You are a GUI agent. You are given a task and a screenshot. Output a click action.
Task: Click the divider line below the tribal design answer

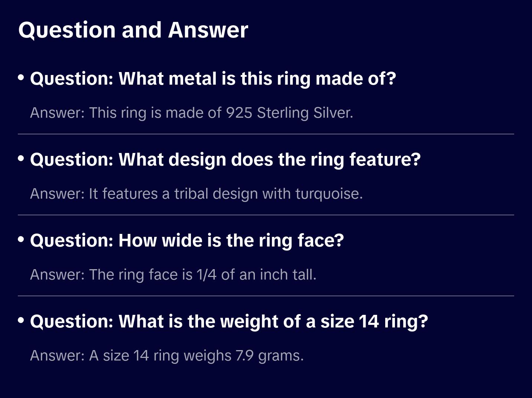266,215
